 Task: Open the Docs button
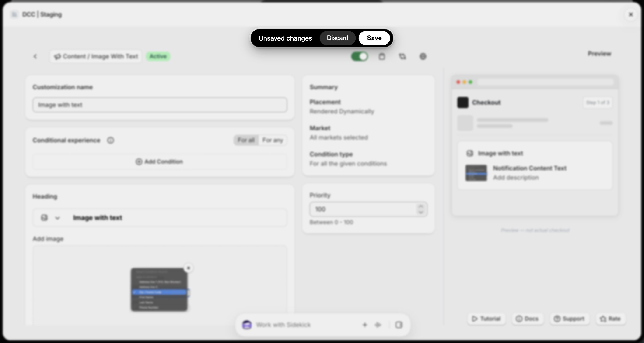pos(527,319)
